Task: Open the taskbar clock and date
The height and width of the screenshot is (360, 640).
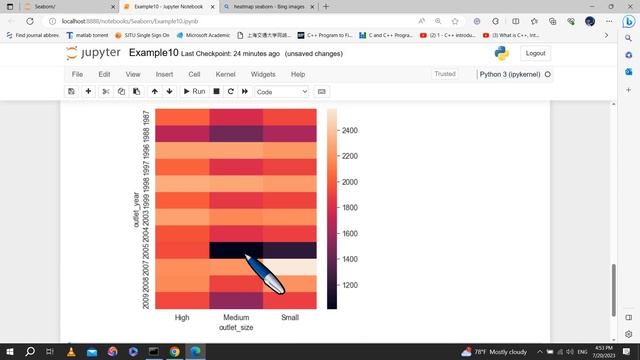Action: [604, 352]
